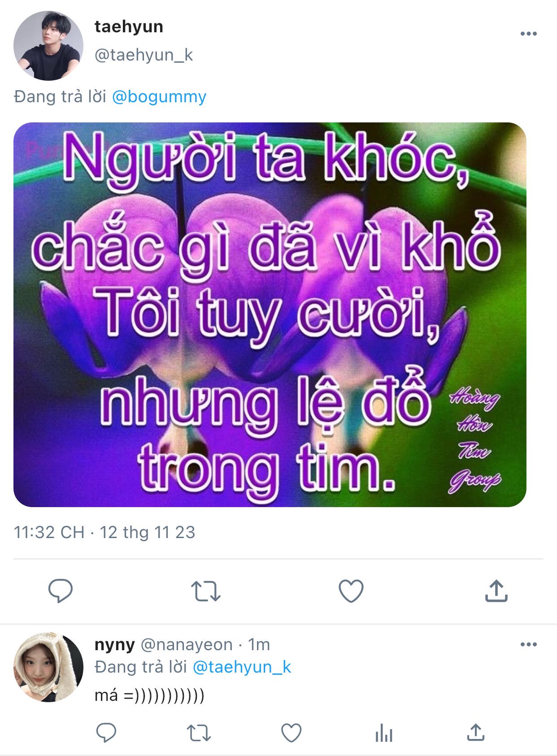The height and width of the screenshot is (756, 557).
Task: Open the @taehyun_k mention in reply
Action: click(x=242, y=667)
